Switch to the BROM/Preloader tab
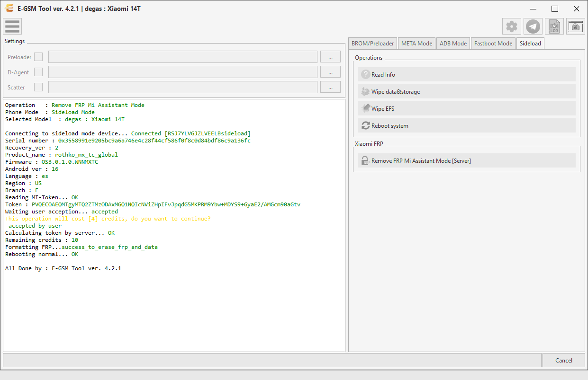This screenshot has width=588, height=380. click(x=372, y=43)
